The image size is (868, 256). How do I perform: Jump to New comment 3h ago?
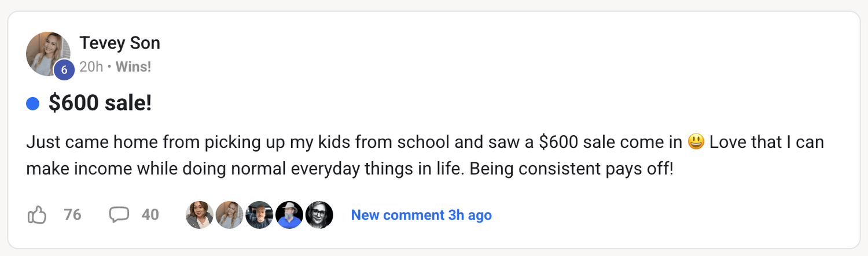(421, 215)
